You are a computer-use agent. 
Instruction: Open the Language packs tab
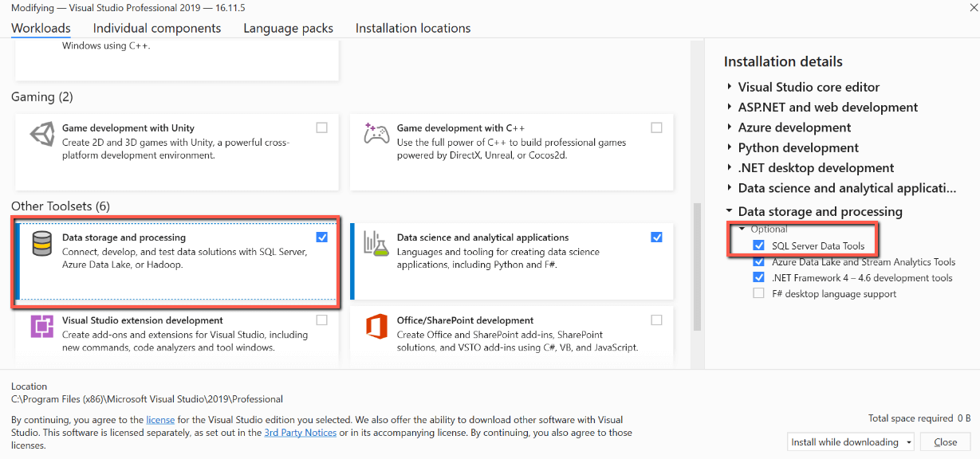[288, 28]
